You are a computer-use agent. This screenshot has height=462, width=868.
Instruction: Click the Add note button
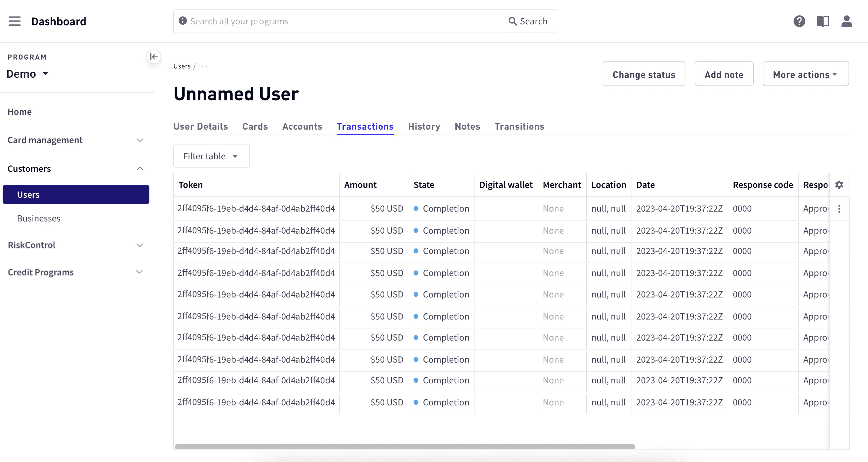tap(724, 74)
